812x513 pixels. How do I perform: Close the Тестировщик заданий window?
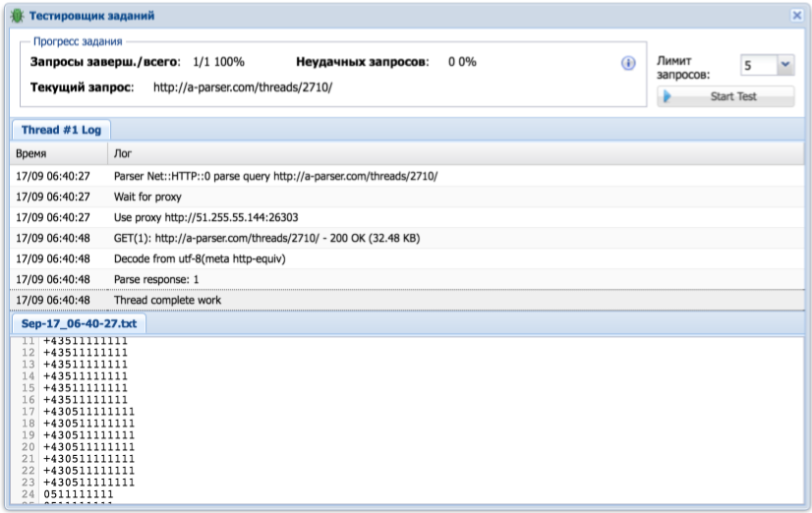797,15
